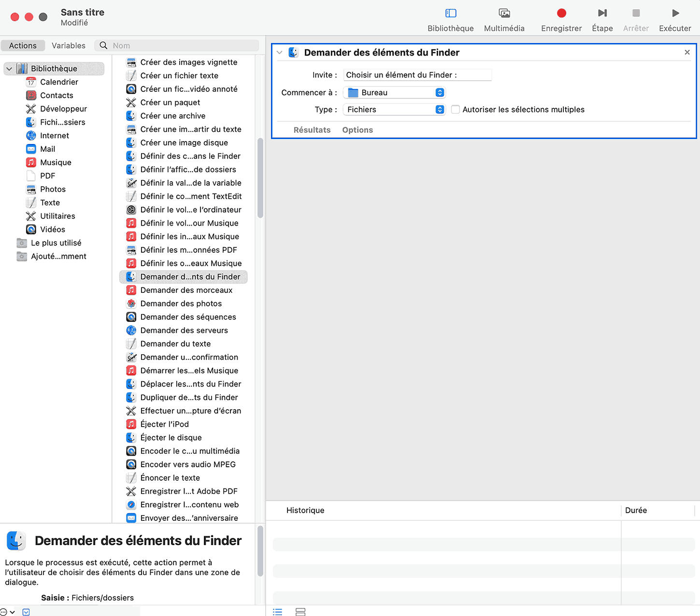
Task: Open the Type Fichiers dropdown
Action: click(394, 110)
